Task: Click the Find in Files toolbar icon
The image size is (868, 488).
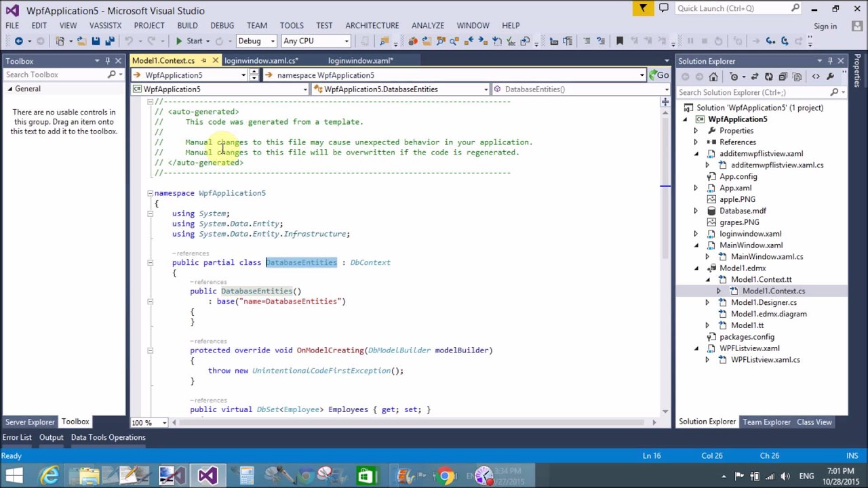Action: click(384, 41)
